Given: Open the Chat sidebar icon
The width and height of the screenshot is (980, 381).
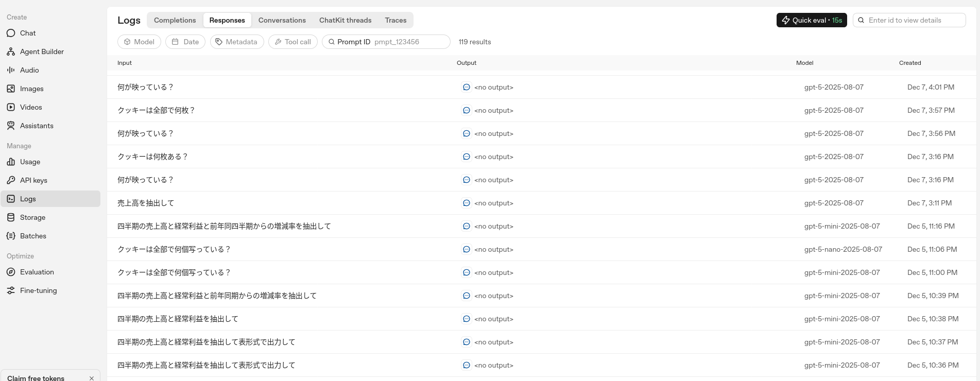Looking at the screenshot, I should (11, 33).
